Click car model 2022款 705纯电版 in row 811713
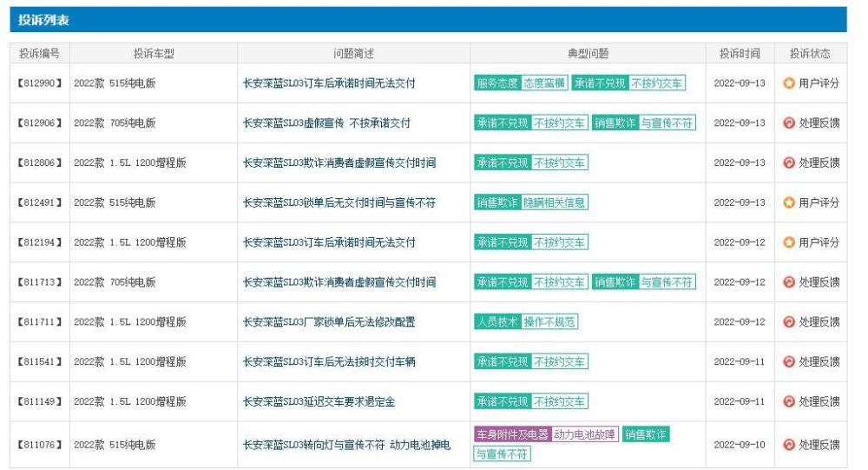868x470 pixels. tap(115, 282)
